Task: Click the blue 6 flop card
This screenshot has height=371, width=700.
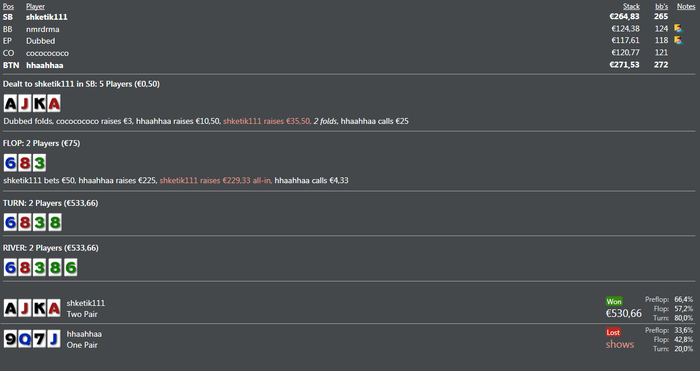Action: [x=10, y=163]
